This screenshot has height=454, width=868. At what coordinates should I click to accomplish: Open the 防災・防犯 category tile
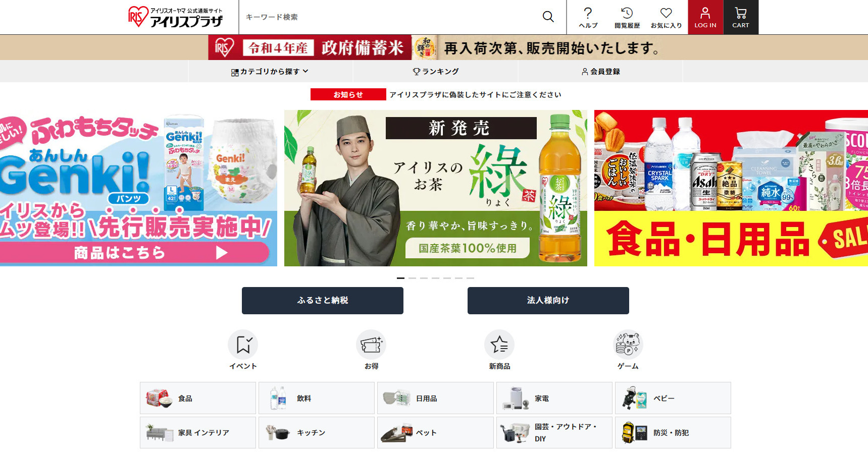(673, 432)
